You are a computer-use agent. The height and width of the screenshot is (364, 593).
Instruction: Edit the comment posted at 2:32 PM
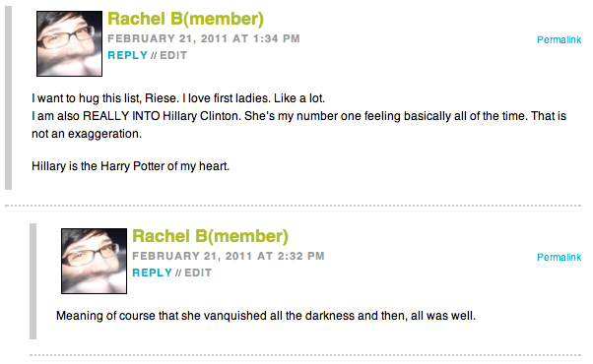[x=198, y=273]
